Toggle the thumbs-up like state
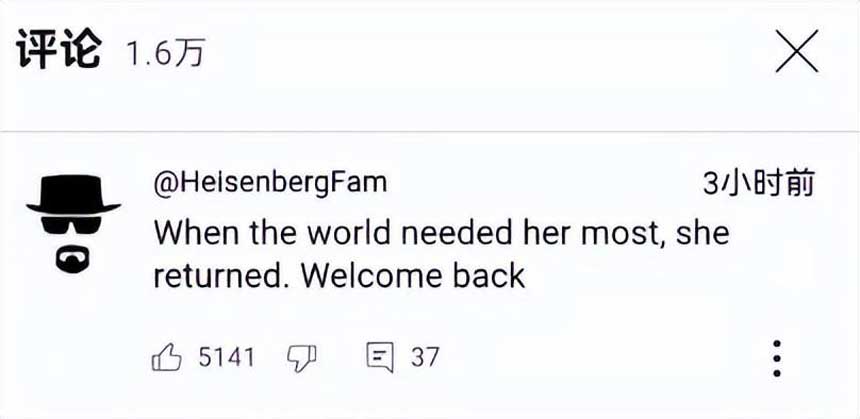Viewport: 860px width, 419px height. (x=166, y=358)
